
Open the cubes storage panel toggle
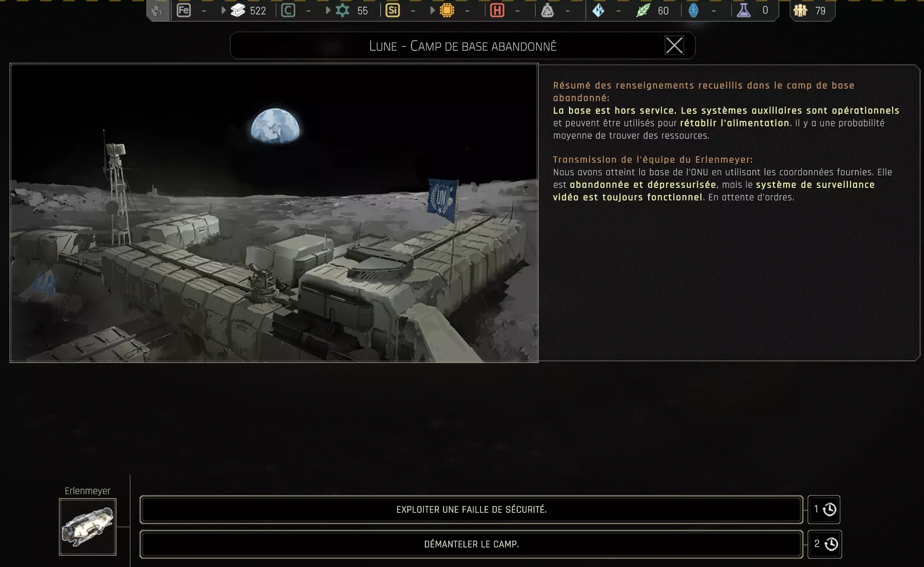click(158, 10)
